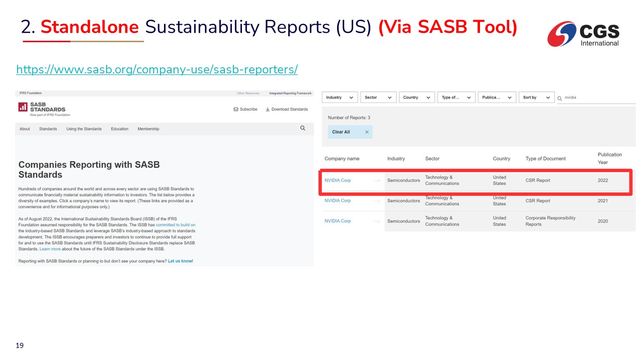This screenshot has width=644, height=362.
Task: Go to the Education menu item
Action: coord(119,129)
